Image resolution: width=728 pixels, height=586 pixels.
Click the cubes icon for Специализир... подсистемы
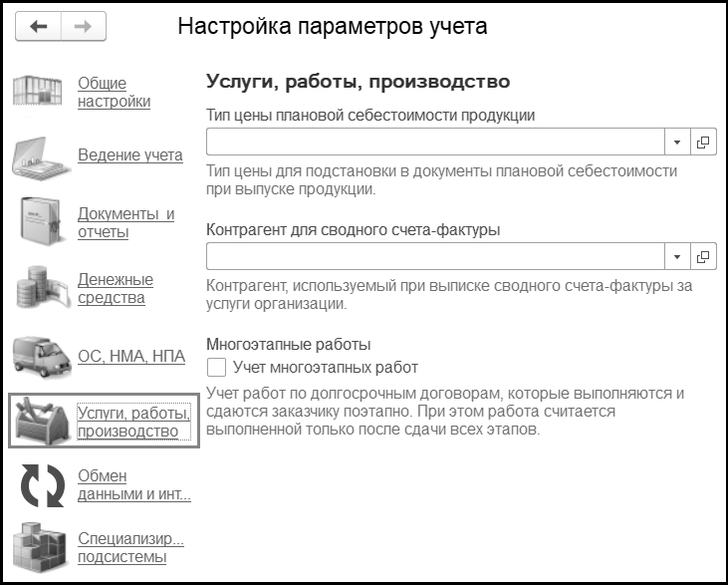point(40,547)
